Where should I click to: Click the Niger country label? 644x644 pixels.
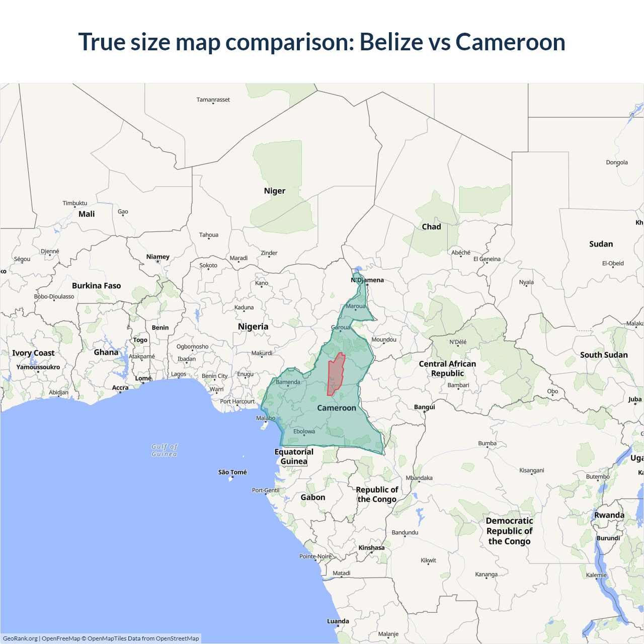point(274,191)
